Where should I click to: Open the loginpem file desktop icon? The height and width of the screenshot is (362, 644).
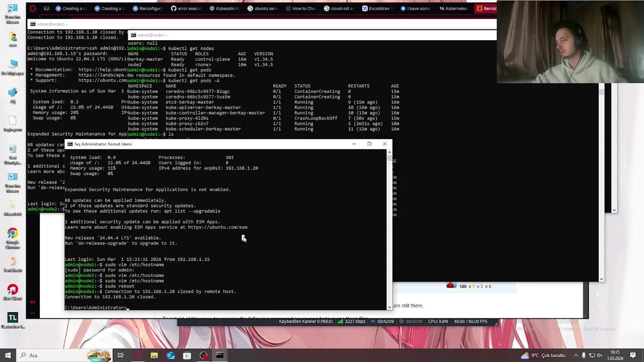[x=13, y=124]
